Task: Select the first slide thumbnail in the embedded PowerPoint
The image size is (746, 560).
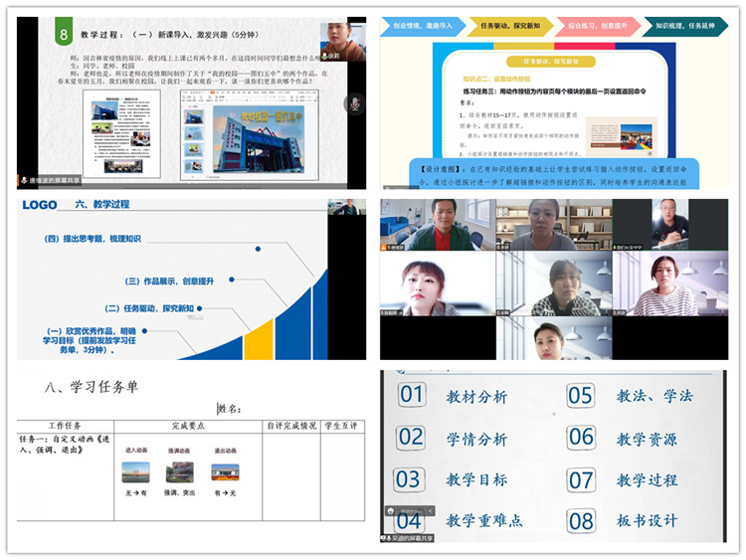Action: 194,117
